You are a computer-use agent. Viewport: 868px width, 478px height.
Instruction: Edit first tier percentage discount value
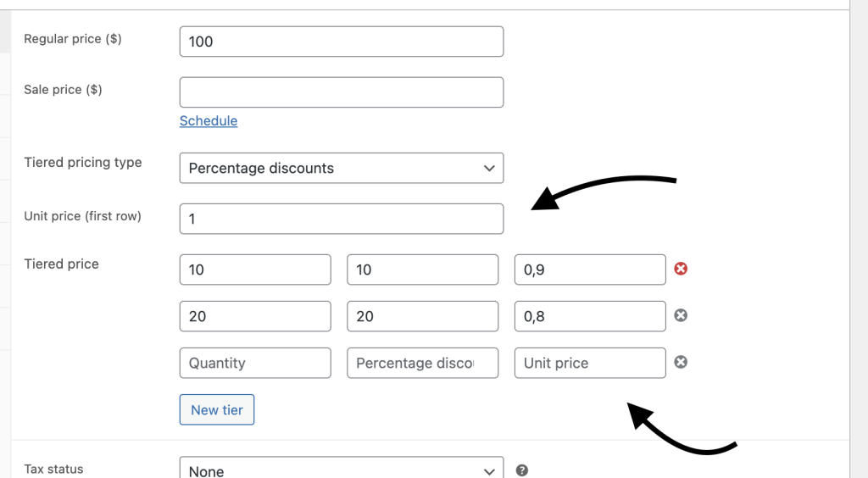click(422, 270)
